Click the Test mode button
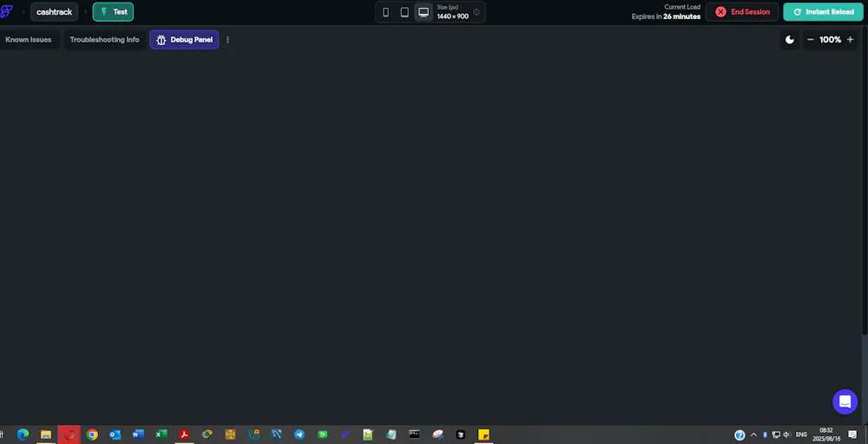868x444 pixels. [113, 12]
